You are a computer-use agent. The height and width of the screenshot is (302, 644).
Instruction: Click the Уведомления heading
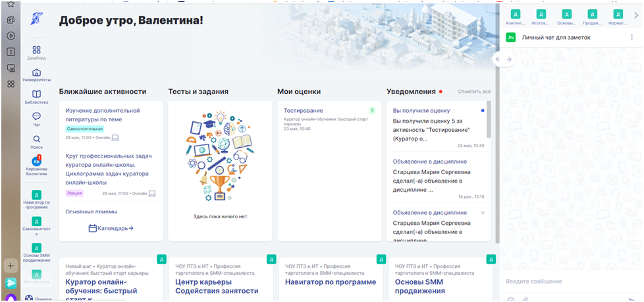tap(411, 92)
